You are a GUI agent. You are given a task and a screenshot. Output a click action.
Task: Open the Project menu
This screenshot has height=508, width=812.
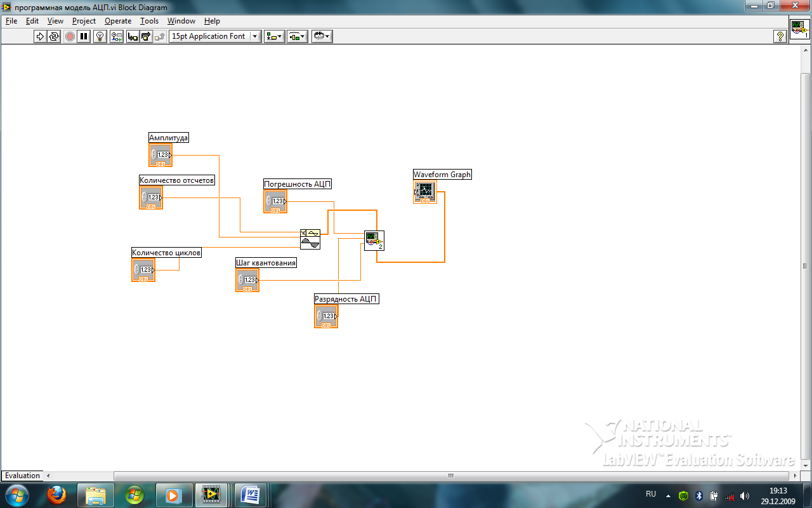84,21
